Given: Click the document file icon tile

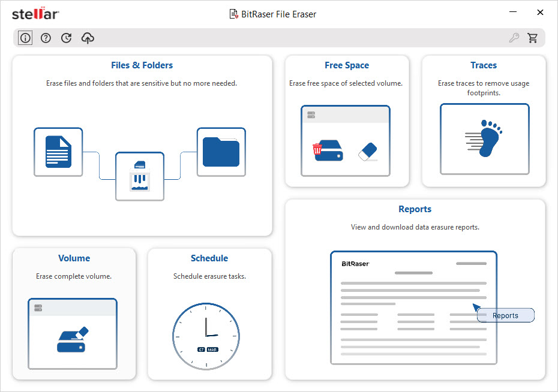Looking at the screenshot, I should point(58,152).
